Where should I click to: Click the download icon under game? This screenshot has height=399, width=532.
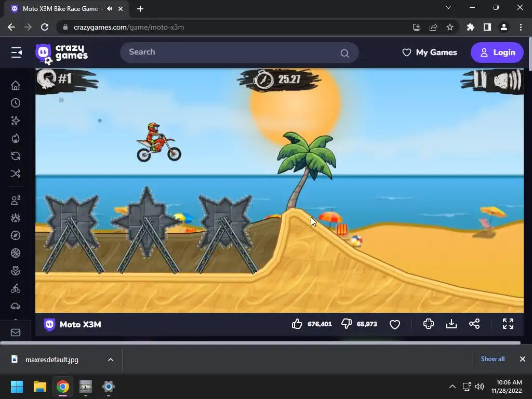point(451,324)
